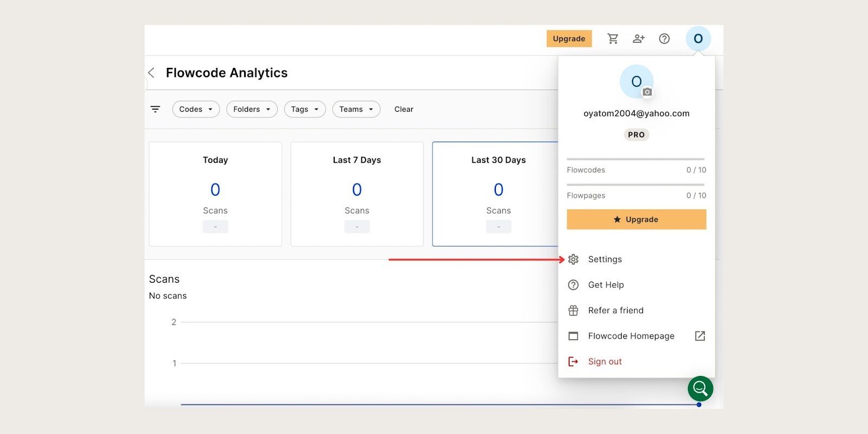The width and height of the screenshot is (868, 434).
Task: Click the filter lines icon
Action: (155, 109)
